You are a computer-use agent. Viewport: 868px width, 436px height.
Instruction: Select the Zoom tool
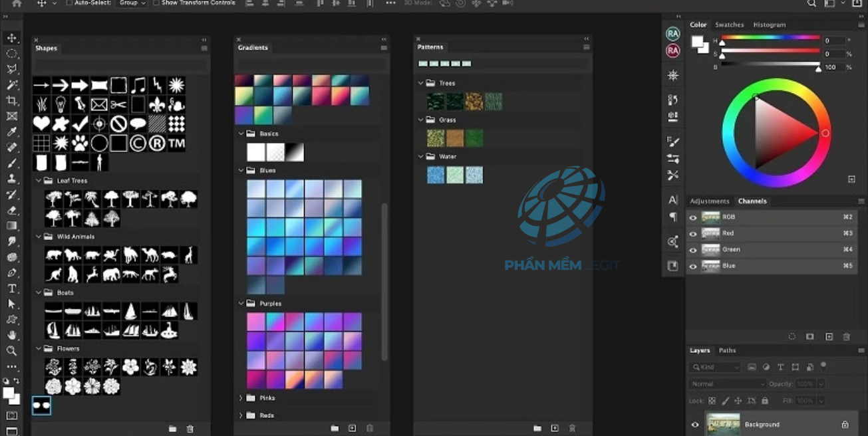click(x=12, y=351)
